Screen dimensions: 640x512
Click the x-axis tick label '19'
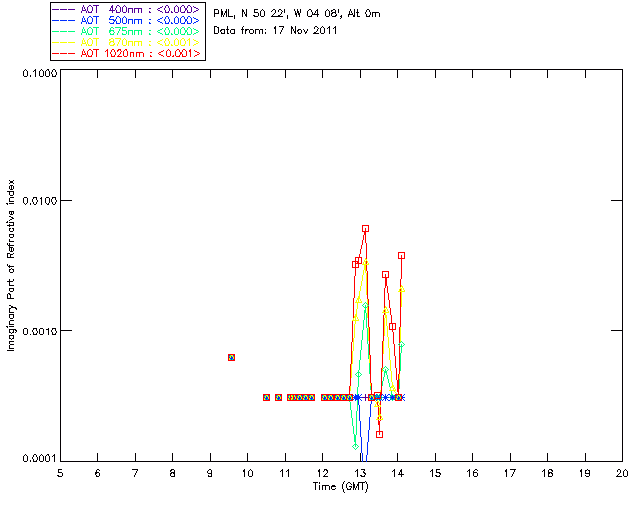(x=585, y=473)
